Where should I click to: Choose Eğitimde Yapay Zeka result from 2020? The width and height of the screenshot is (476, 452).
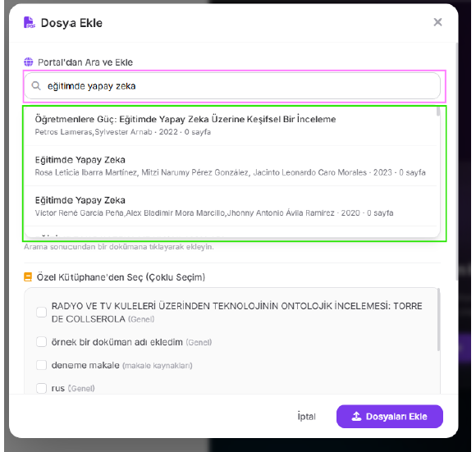pyautogui.click(x=231, y=206)
